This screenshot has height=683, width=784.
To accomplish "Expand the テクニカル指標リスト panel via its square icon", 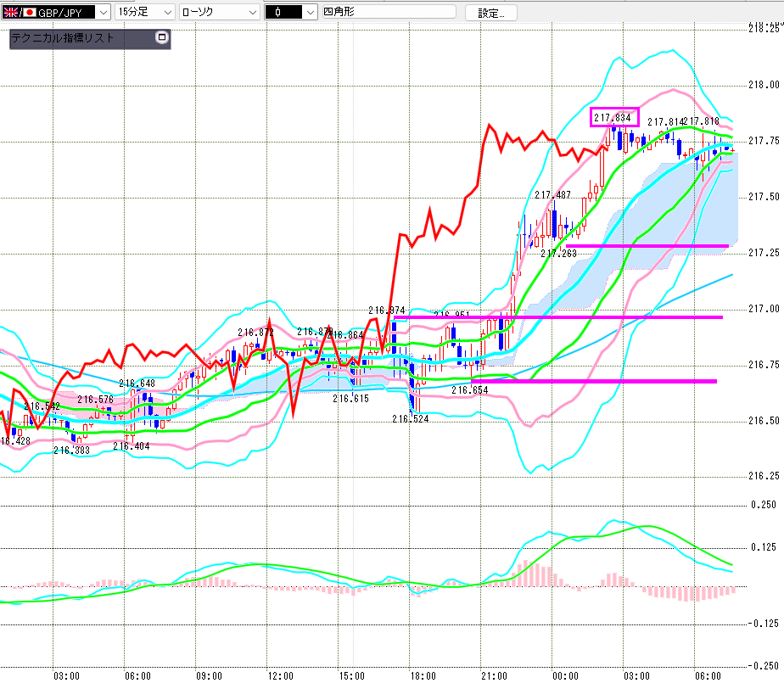I will (x=161, y=37).
